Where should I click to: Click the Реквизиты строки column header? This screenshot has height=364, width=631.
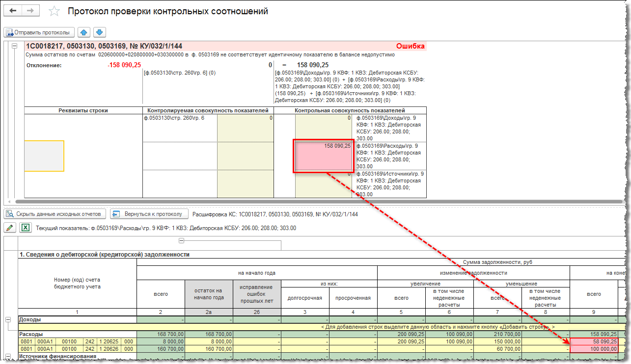coord(83,110)
